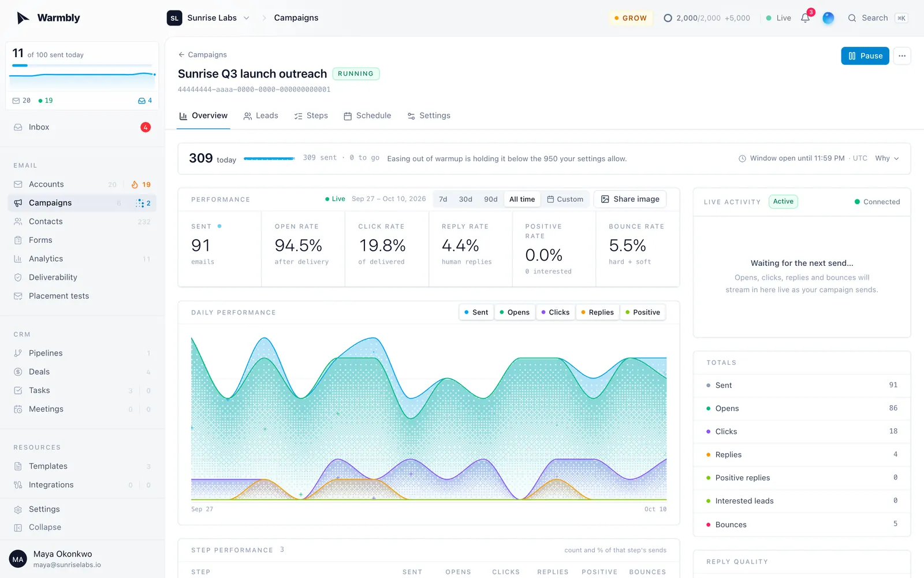Toggle the Positive series in chart legend

(x=643, y=312)
